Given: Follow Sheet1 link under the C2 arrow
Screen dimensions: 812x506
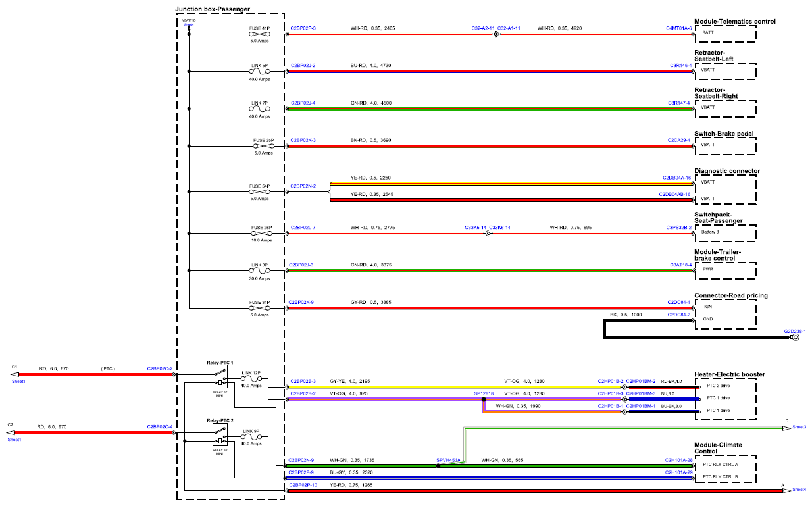Looking at the screenshot, I should pyautogui.click(x=14, y=440).
